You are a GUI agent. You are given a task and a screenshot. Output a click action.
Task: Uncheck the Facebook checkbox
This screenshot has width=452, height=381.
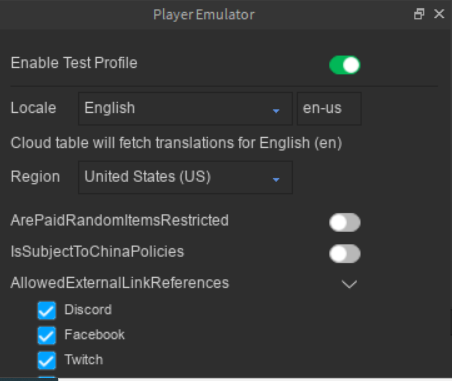(x=47, y=335)
